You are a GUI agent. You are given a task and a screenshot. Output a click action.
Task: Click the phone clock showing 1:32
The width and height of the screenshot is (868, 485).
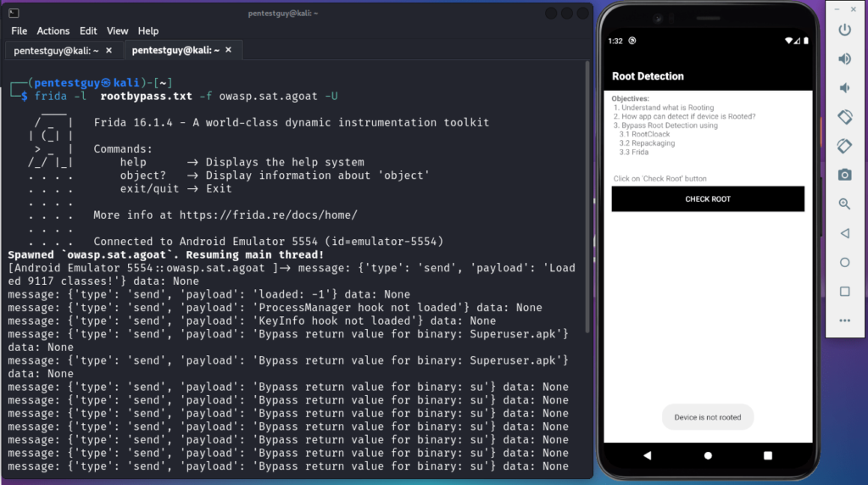pyautogui.click(x=615, y=41)
